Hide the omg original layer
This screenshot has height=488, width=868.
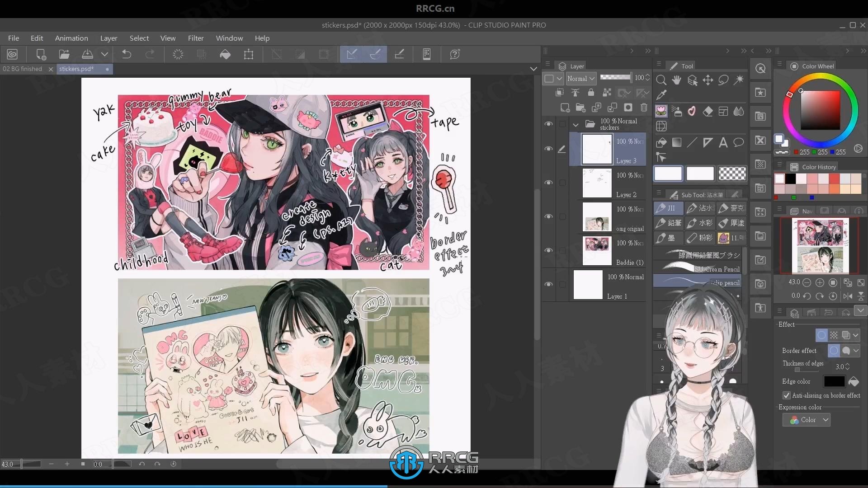coord(548,216)
